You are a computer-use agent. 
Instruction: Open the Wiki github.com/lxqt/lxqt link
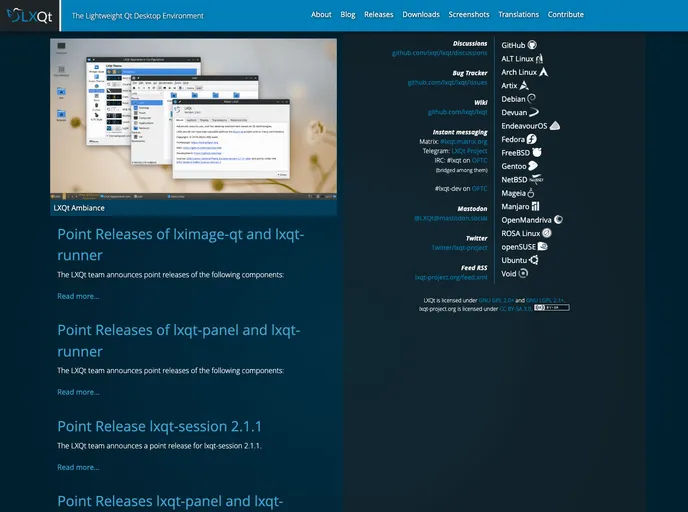pos(457,112)
